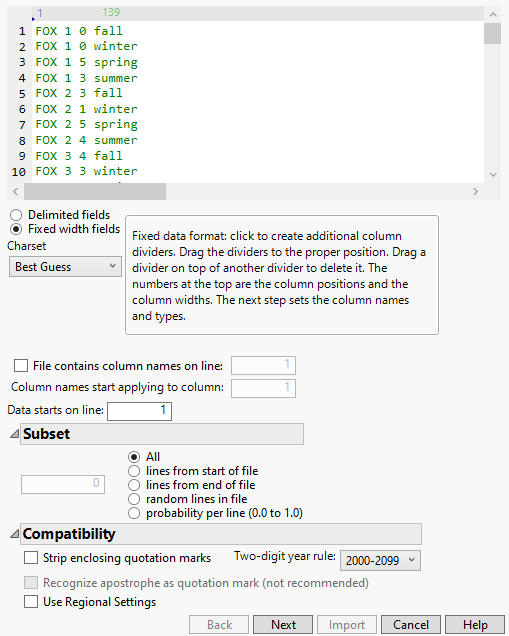Check File contains column names on line
Viewport: 509px width, 636px height.
tap(21, 365)
